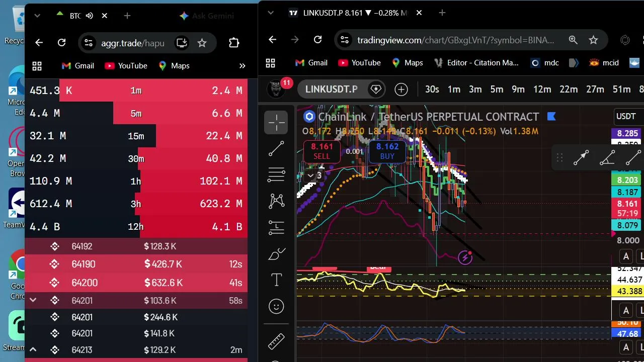Select the ruler measure tool
The image size is (644, 362).
(x=276, y=341)
